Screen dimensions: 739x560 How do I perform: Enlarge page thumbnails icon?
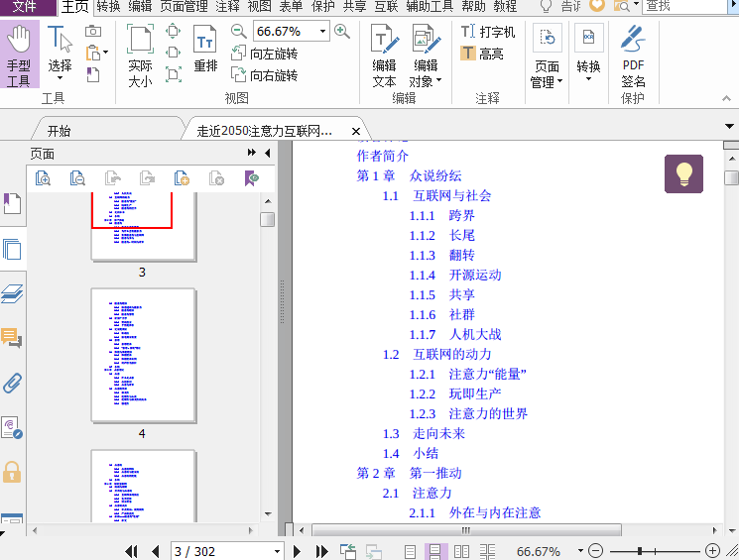[43, 178]
